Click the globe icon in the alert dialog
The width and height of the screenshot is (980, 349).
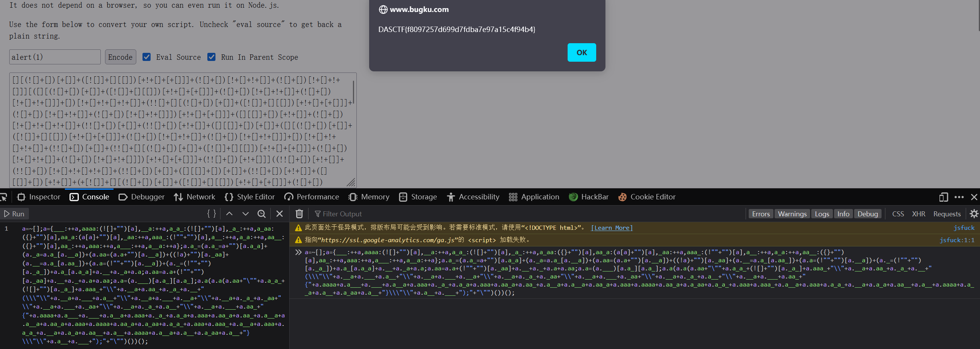tap(383, 10)
